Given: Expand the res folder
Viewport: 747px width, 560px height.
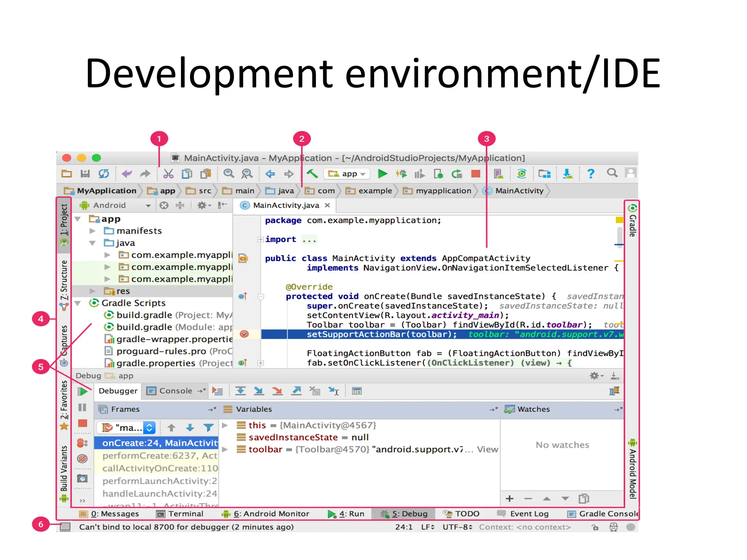Looking at the screenshot, I should click(93, 291).
